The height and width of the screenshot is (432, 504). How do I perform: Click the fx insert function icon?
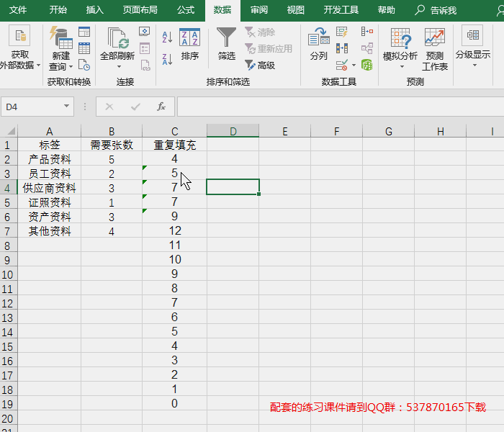coord(161,107)
